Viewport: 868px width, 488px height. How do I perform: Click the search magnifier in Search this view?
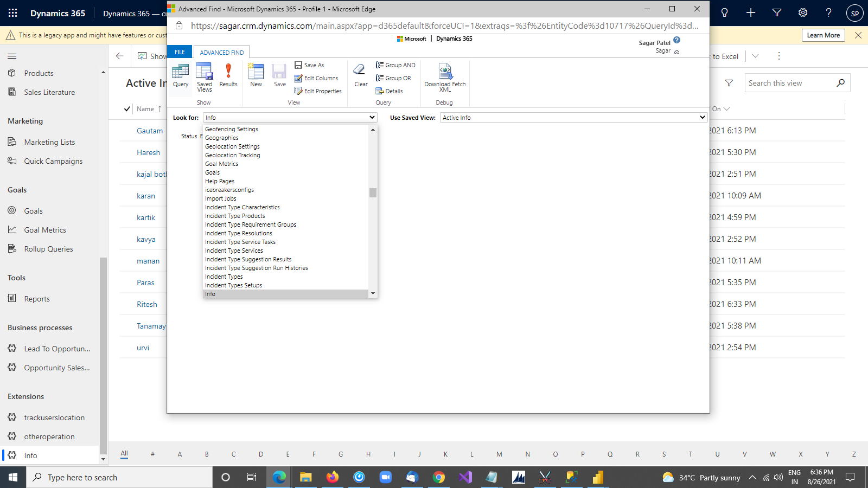click(840, 83)
